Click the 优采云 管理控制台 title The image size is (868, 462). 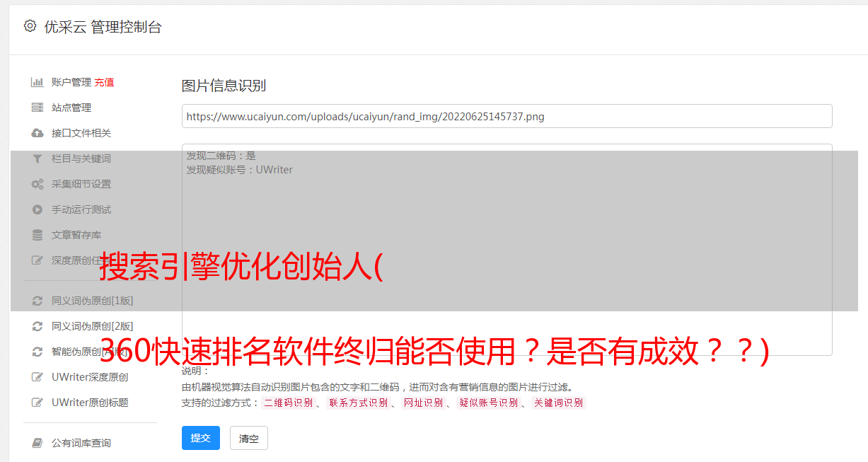(103, 27)
